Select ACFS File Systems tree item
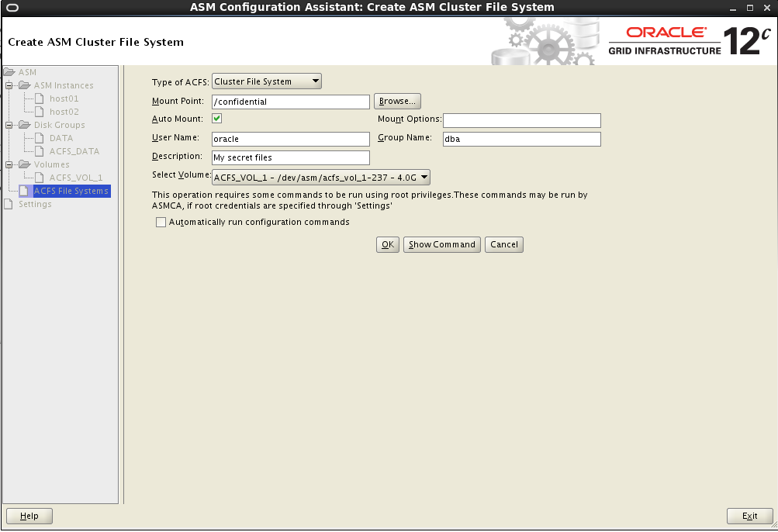The image size is (778, 532). pyautogui.click(x=71, y=191)
